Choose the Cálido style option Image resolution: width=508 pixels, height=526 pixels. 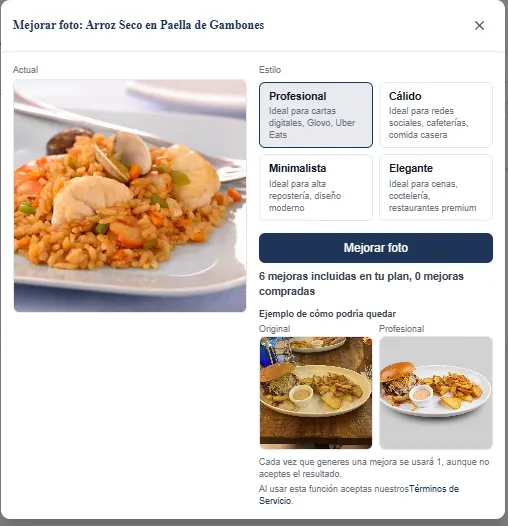tap(436, 115)
